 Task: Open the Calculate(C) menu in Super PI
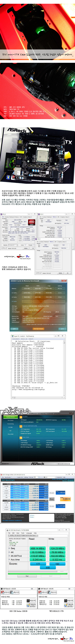[x=16, y=339]
